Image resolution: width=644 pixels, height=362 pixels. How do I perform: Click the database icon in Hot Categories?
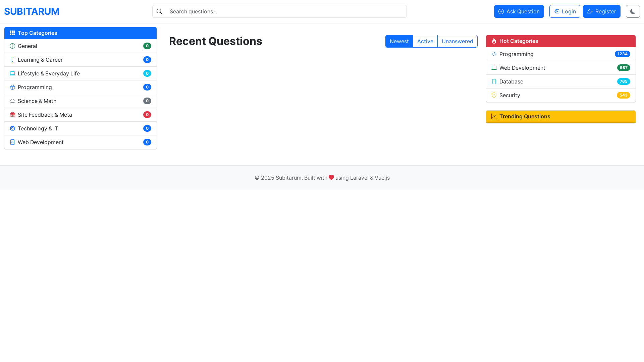[x=494, y=81]
